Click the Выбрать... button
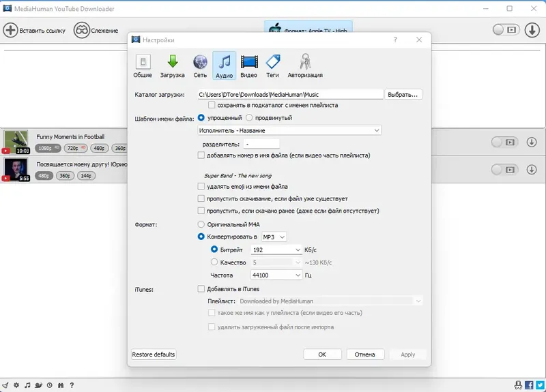This screenshot has width=546, height=392. click(403, 95)
